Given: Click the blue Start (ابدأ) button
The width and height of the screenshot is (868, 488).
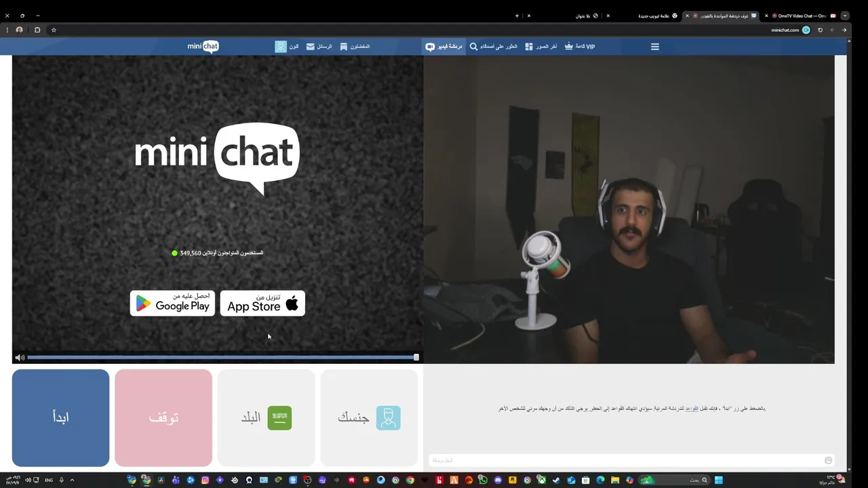Looking at the screenshot, I should [x=60, y=418].
